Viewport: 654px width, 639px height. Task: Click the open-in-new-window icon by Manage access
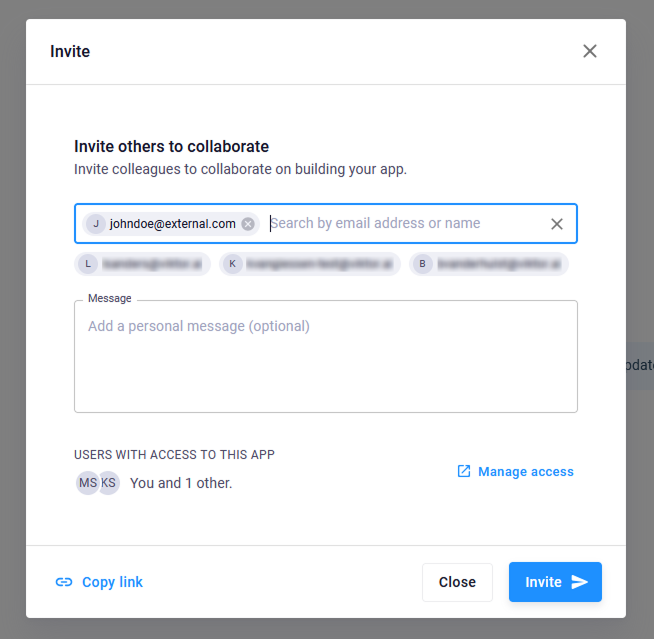464,471
